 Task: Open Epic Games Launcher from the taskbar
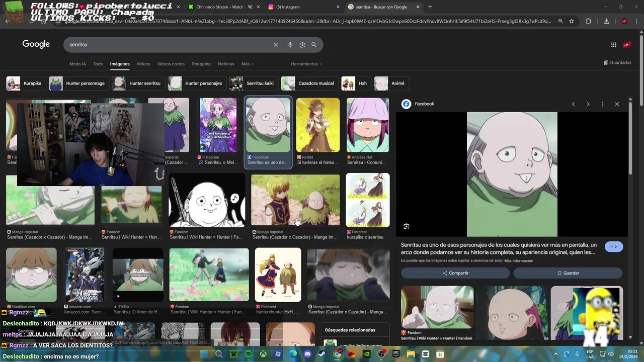396,354
